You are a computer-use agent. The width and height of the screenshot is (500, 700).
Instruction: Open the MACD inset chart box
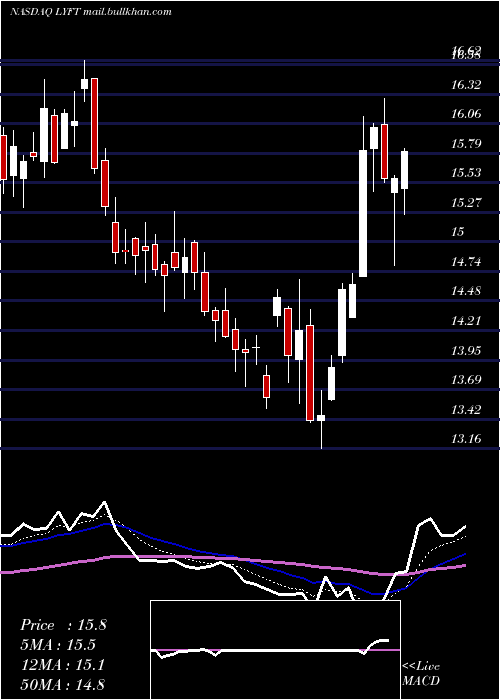[275, 650]
